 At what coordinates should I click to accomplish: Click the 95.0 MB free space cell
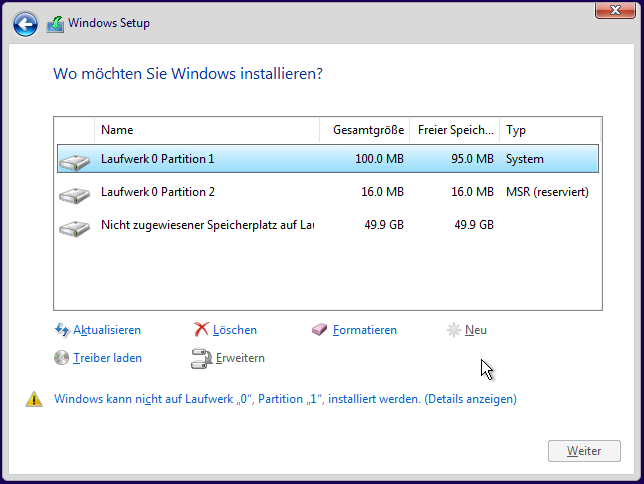coord(472,159)
